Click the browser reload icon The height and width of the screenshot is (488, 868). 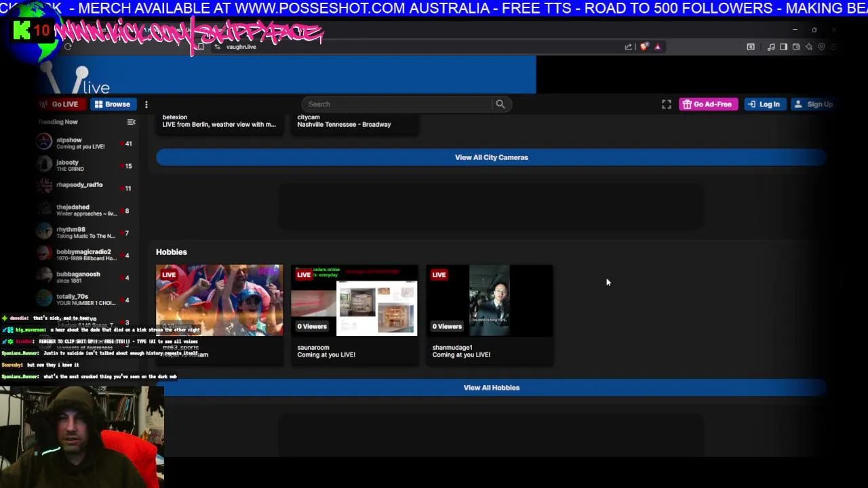pos(68,47)
